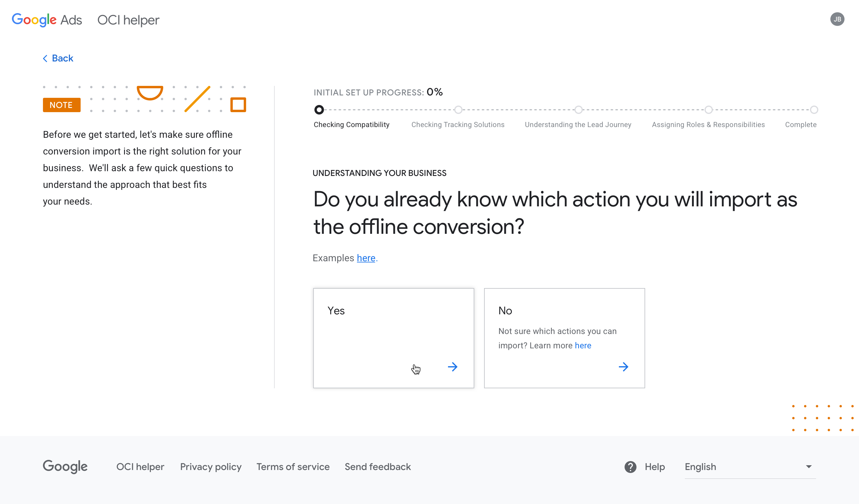Viewport: 859px width, 504px height.
Task: Click the Checking Compatibility progress marker
Action: point(319,110)
